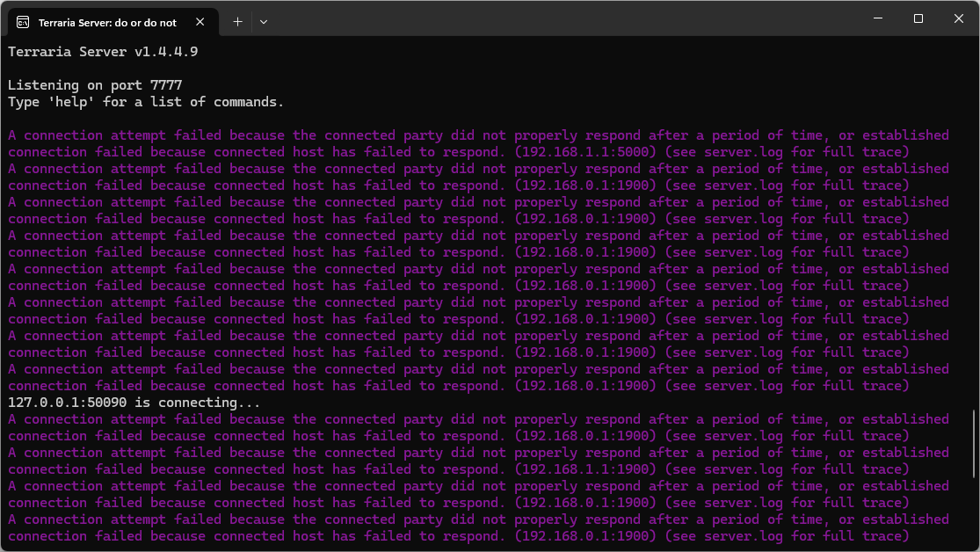Minimize the terminal window

tap(878, 18)
